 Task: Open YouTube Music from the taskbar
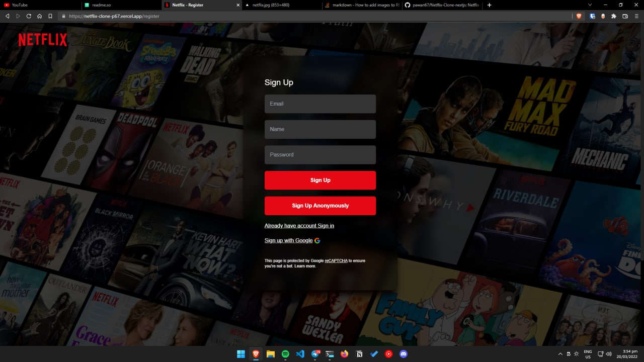point(388,354)
